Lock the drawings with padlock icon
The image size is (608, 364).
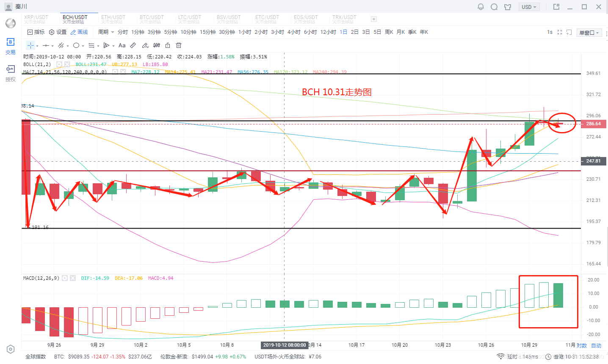click(x=168, y=45)
